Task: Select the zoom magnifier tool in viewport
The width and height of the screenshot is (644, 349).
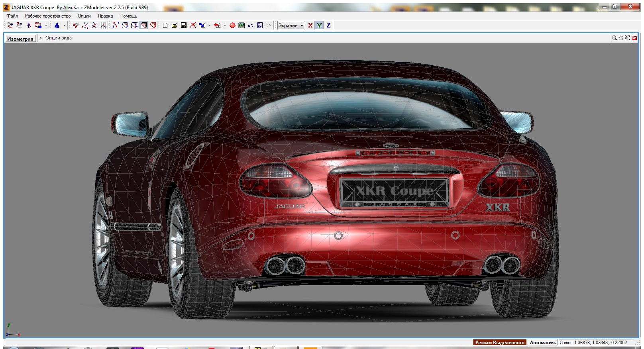Action: 615,38
